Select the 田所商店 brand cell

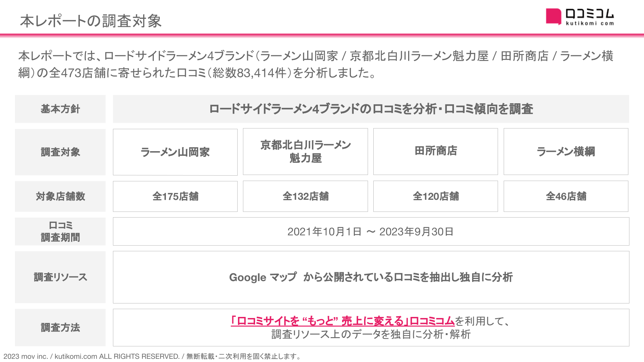point(435,152)
